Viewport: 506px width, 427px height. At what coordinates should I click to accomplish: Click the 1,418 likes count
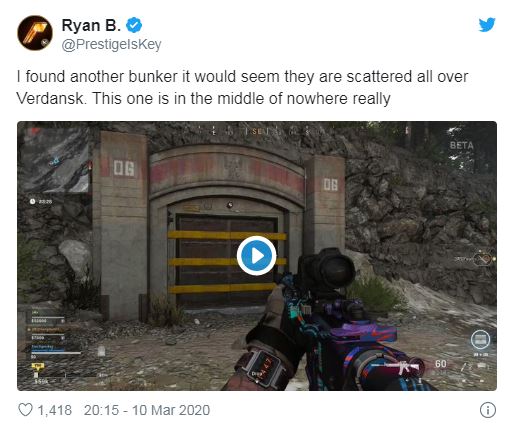(x=55, y=410)
